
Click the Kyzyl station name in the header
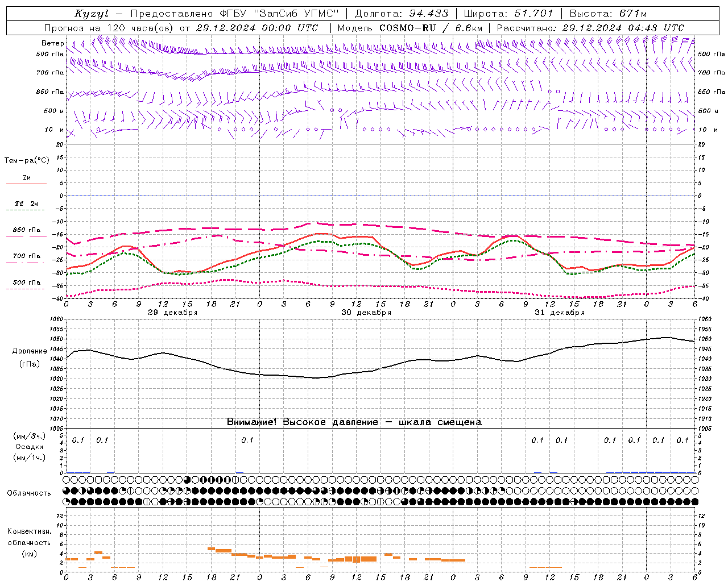[92, 14]
